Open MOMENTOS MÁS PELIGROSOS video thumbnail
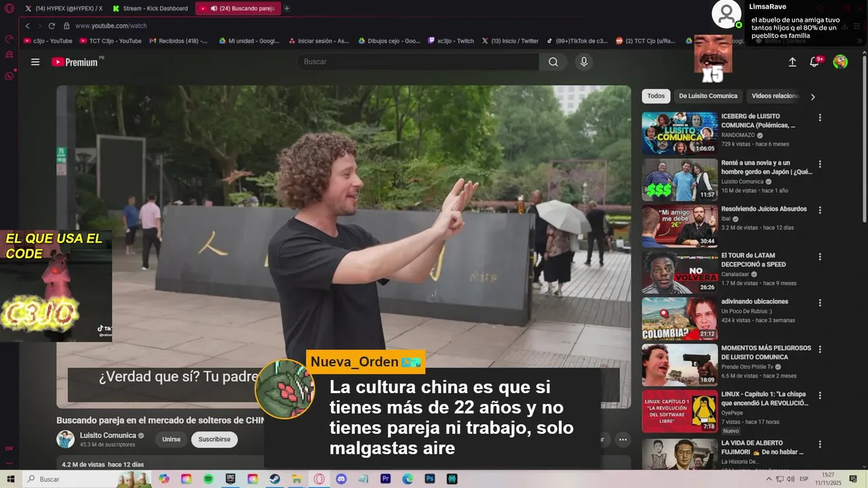This screenshot has height=488, width=868. point(679,365)
